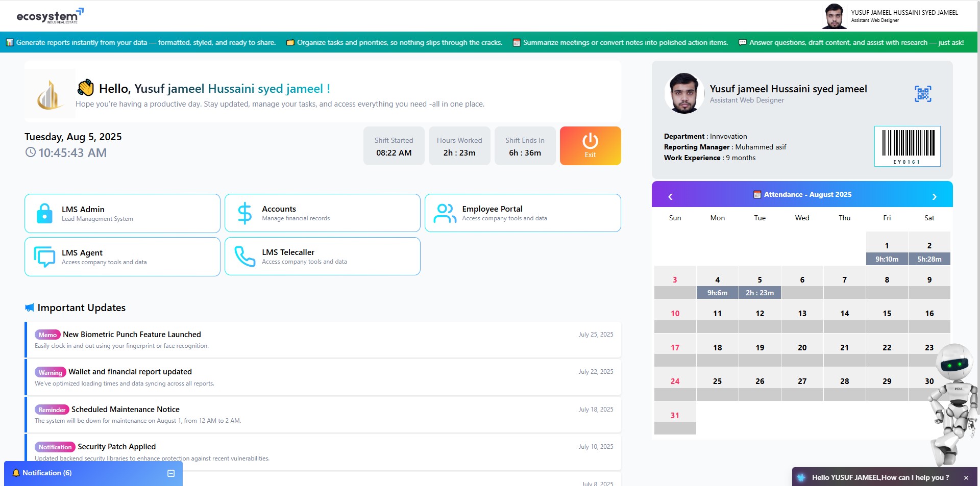Screen dimensions: 980x486
Task: Open LMS Telecaller card title
Action: (x=288, y=252)
